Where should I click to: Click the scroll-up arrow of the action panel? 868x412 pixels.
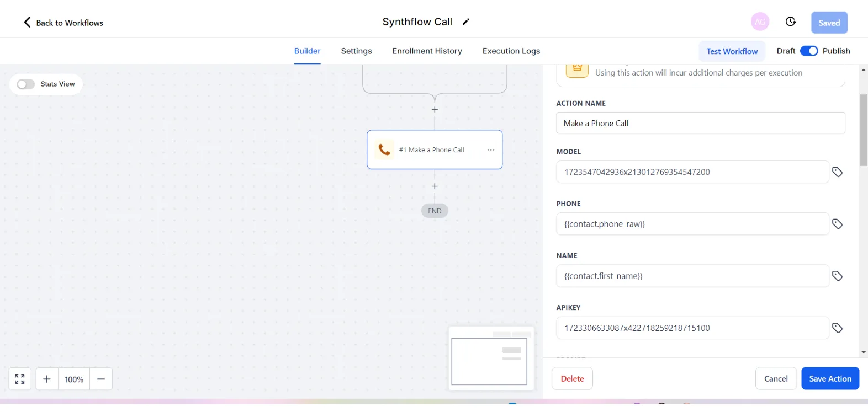pyautogui.click(x=864, y=70)
